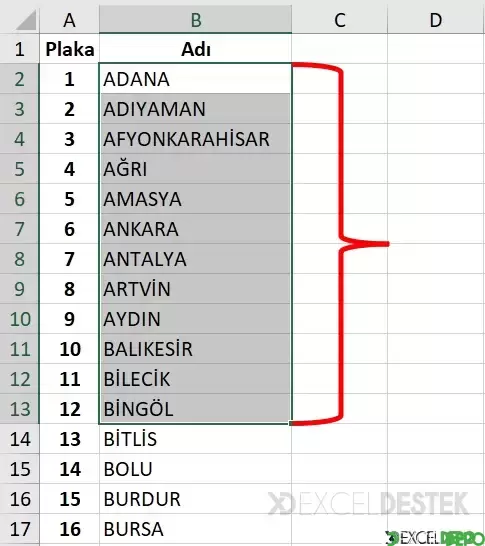
Task: Select the BİNGÖL cell
Action: point(195,409)
